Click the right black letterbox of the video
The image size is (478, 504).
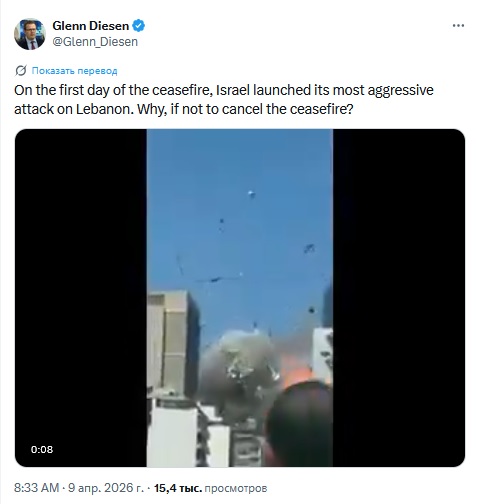click(x=399, y=298)
